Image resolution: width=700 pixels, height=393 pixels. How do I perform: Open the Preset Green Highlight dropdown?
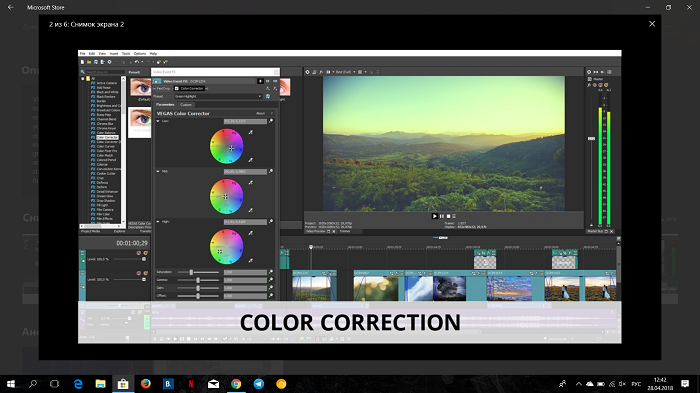218,96
